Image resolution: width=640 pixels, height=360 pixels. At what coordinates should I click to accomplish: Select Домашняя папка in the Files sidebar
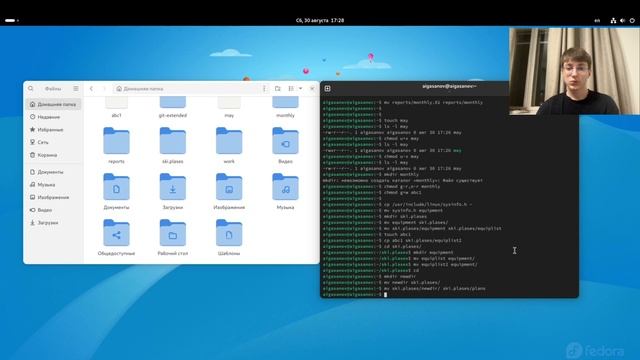tap(53, 104)
